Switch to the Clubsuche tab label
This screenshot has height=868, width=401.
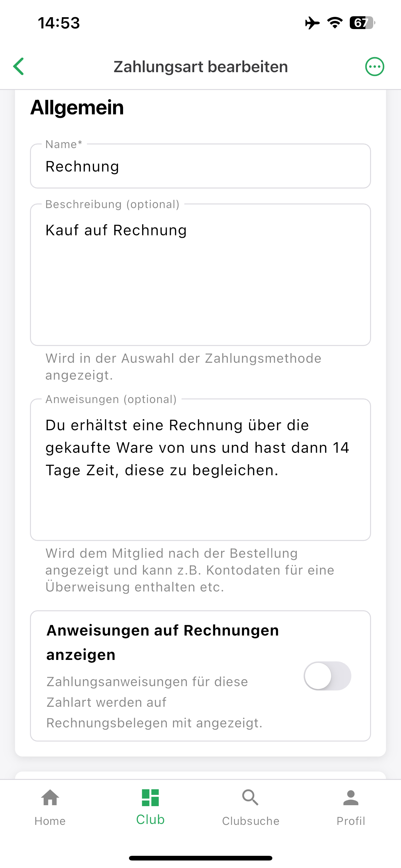click(x=250, y=821)
